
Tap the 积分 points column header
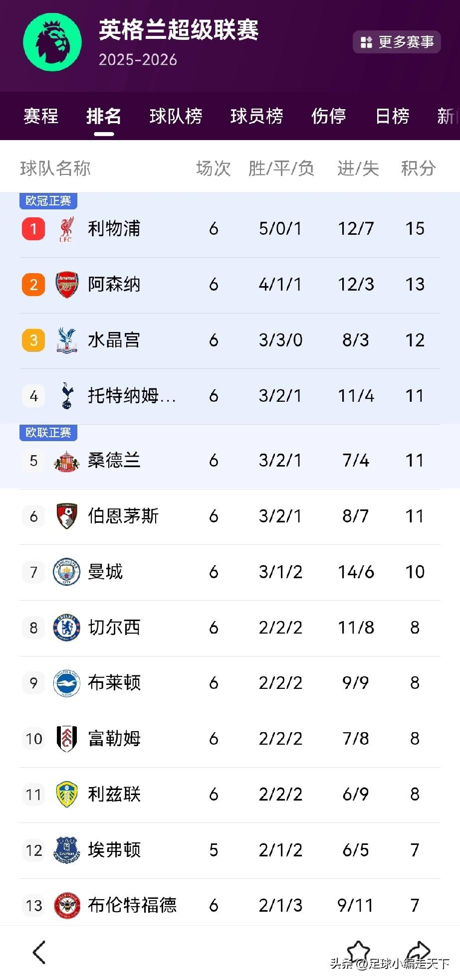pyautogui.click(x=419, y=168)
